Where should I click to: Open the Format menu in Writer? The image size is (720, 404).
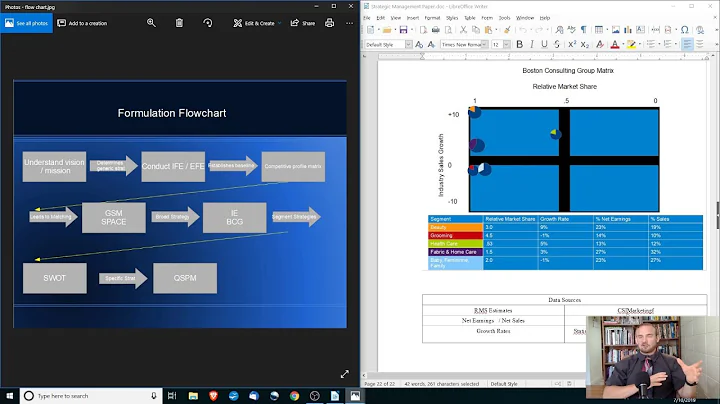[432, 18]
